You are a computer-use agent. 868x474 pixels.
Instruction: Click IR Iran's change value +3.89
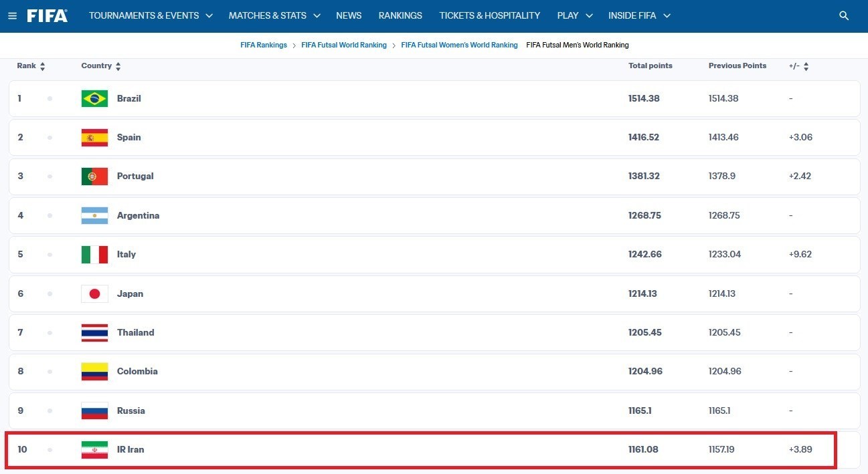tap(800, 449)
